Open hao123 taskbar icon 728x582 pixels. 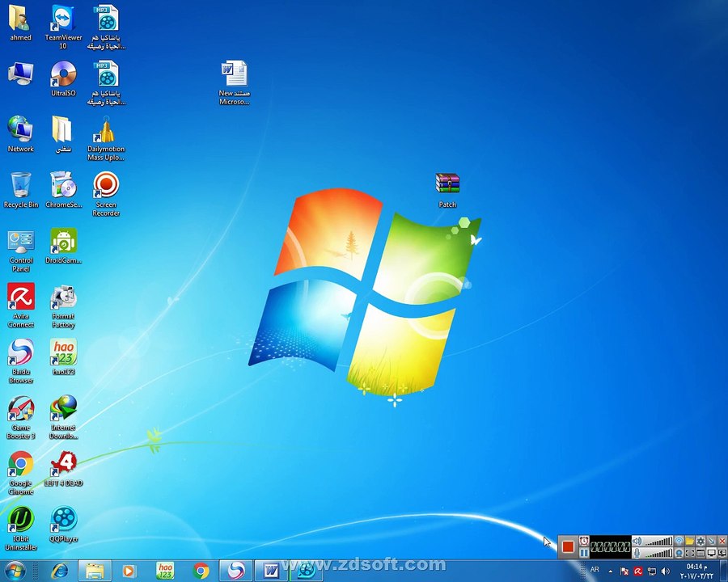(x=165, y=571)
